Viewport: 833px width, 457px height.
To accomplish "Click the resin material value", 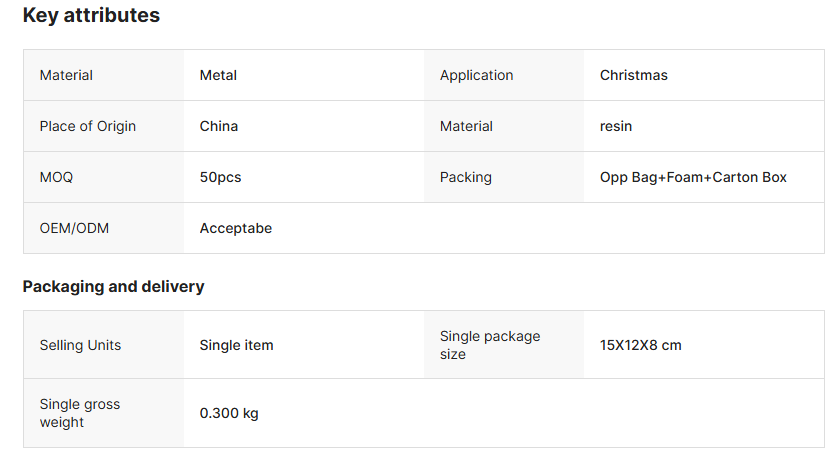I will click(x=616, y=126).
